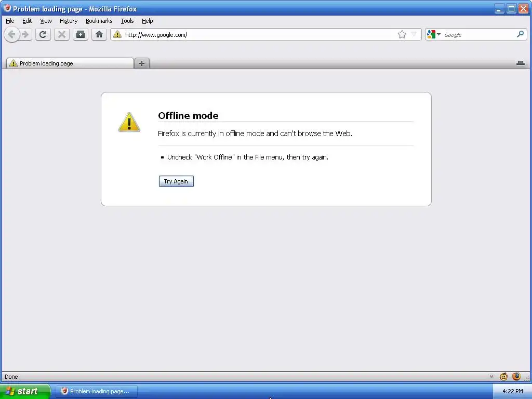The image size is (532, 399).
Task: Click the Greasemonkey monkey status bar icon
Action: point(503,376)
